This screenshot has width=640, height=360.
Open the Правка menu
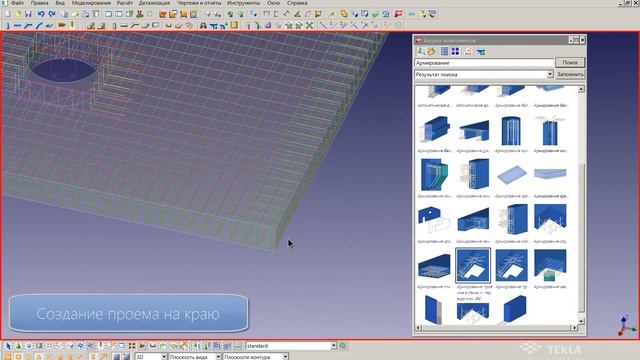39,3
